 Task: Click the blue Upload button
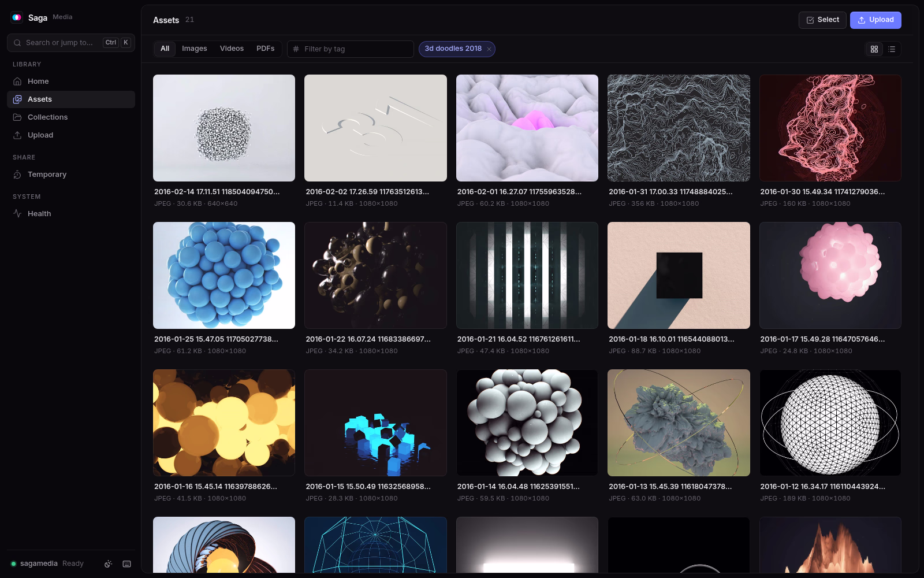tap(875, 20)
